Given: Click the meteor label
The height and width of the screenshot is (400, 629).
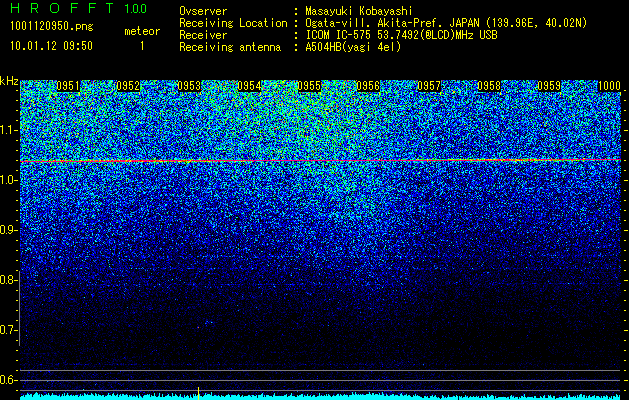Looking at the screenshot, I should coord(142,31).
